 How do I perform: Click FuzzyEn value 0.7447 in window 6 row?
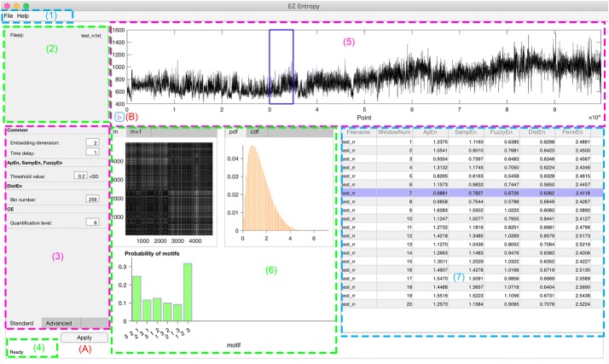click(x=502, y=184)
